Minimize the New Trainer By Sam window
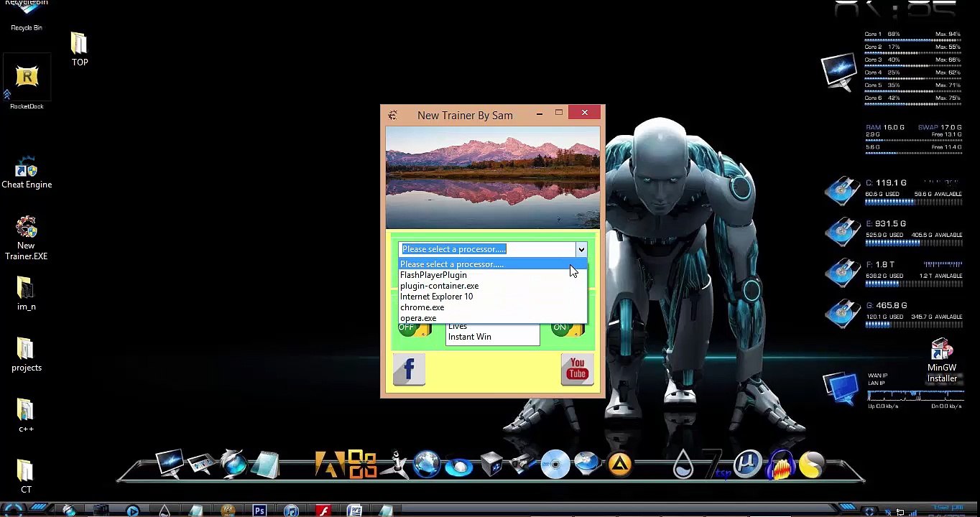The width and height of the screenshot is (980, 517). coord(540,113)
